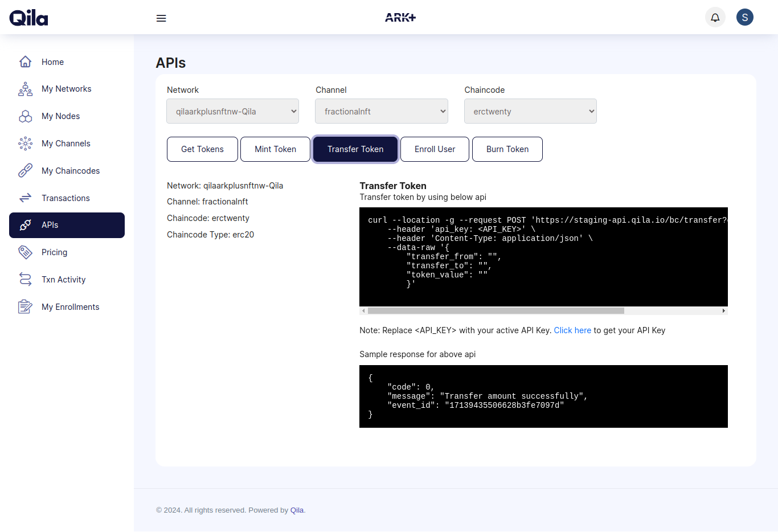Click the scrollbar left arrow

pos(363,311)
